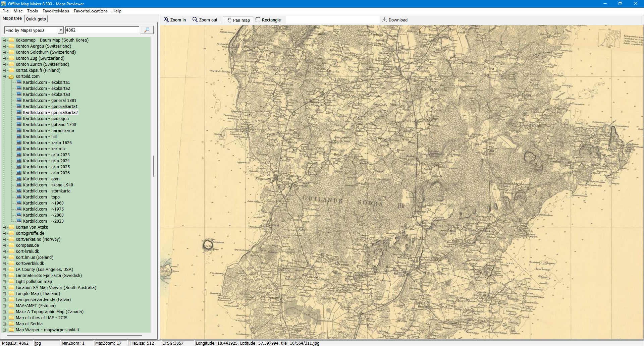Click the open folder icon for Kartbild.com
Image resolution: width=644 pixels, height=346 pixels.
tap(11, 76)
